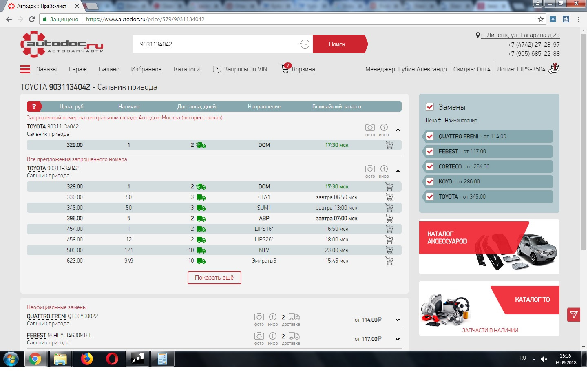Uncheck FEBEST replacement checkbox
The width and height of the screenshot is (588, 371).
click(x=430, y=152)
